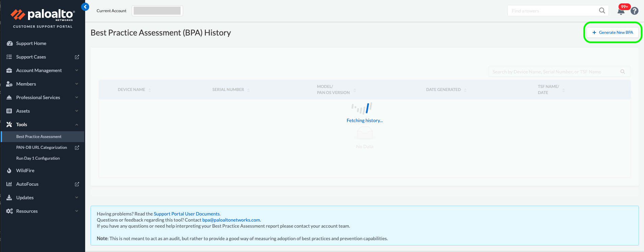Open the help question mark icon

click(x=635, y=11)
